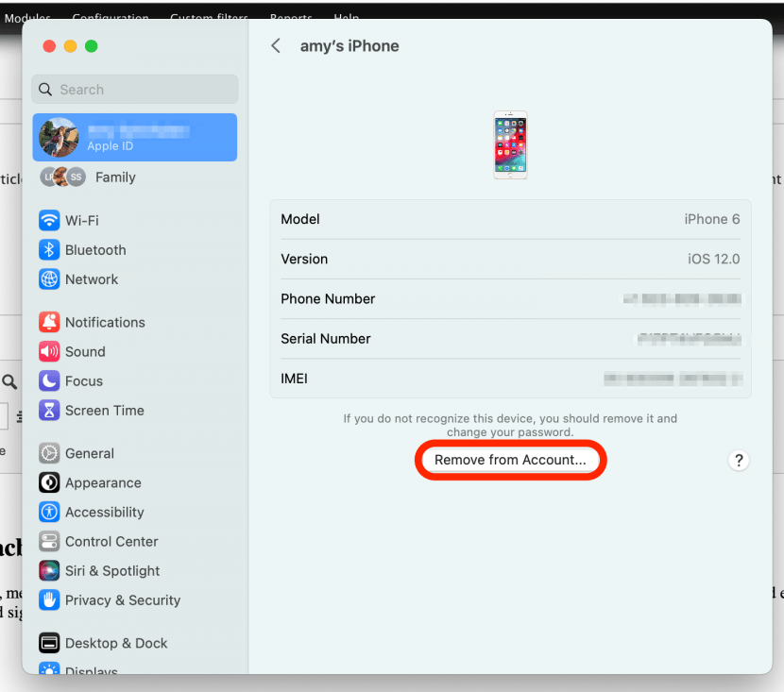
Task: Select the Focus moon icon
Action: [49, 380]
